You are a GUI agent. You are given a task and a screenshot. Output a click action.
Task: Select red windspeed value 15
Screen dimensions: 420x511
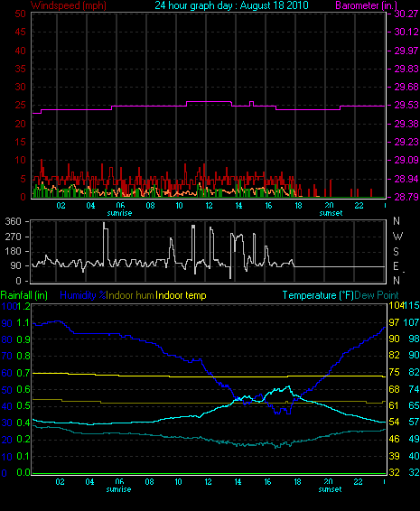[x=20, y=142]
